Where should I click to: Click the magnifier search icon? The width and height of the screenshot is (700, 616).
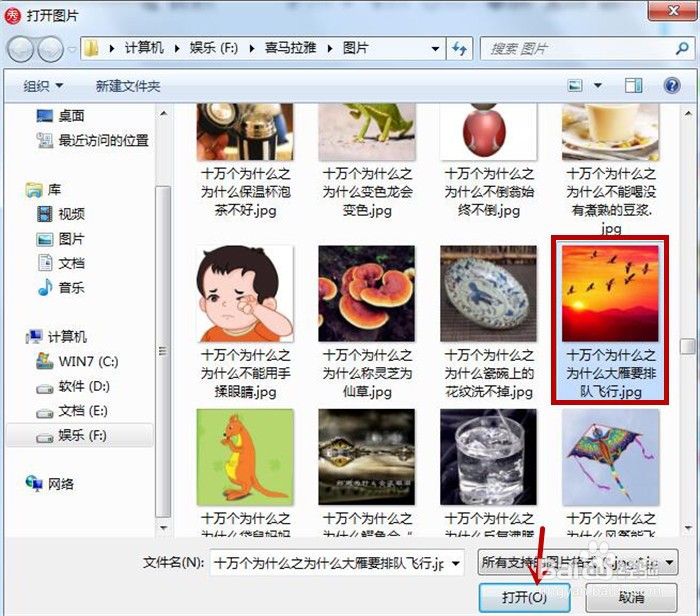[x=682, y=48]
